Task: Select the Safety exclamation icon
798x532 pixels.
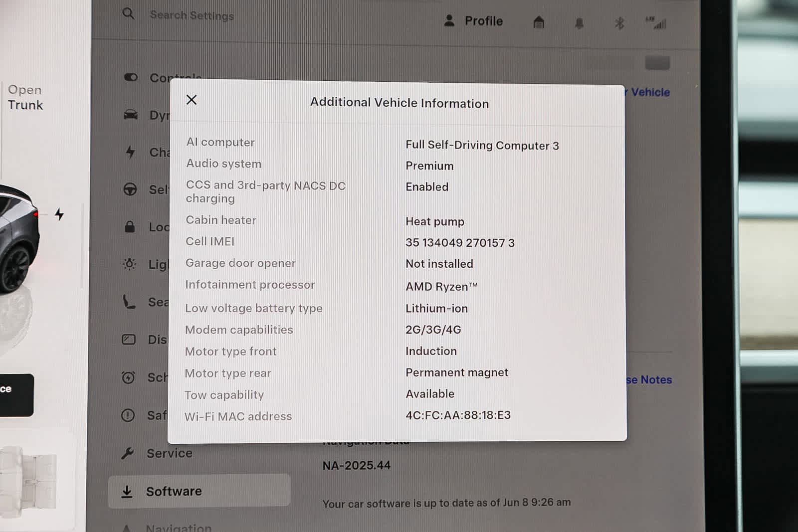Action: pyautogui.click(x=128, y=415)
